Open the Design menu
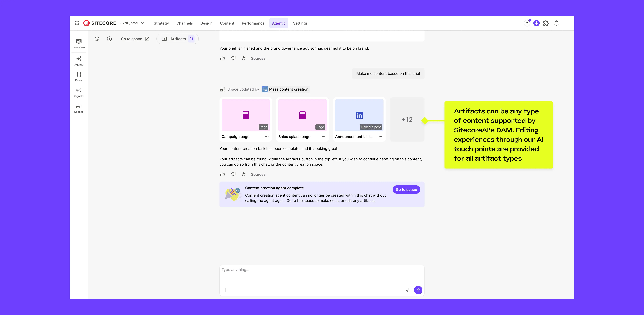 (x=206, y=23)
